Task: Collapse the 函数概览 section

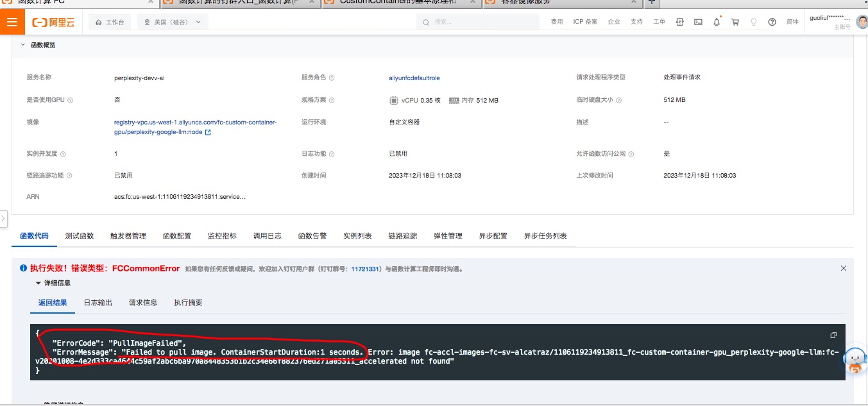Action: tap(23, 45)
